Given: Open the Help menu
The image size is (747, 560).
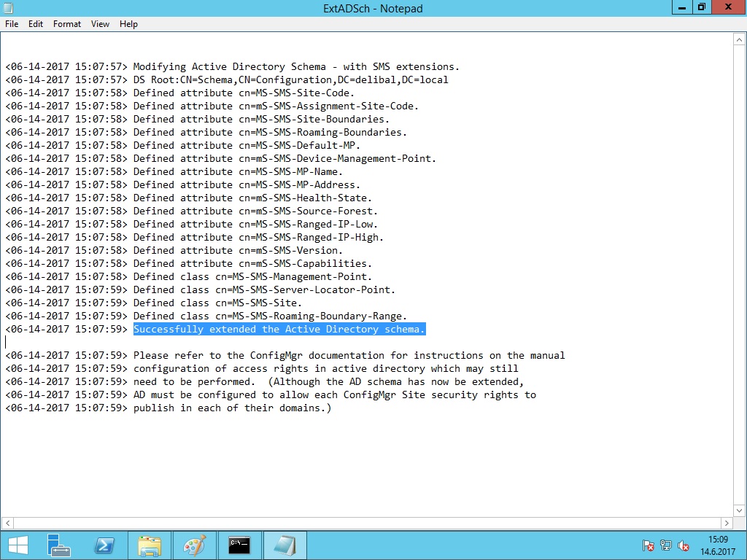Looking at the screenshot, I should pyautogui.click(x=128, y=24).
